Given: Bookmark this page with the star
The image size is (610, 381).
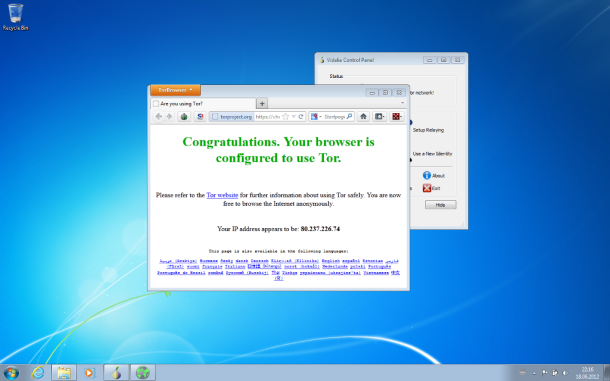Looking at the screenshot, I should click(x=286, y=117).
